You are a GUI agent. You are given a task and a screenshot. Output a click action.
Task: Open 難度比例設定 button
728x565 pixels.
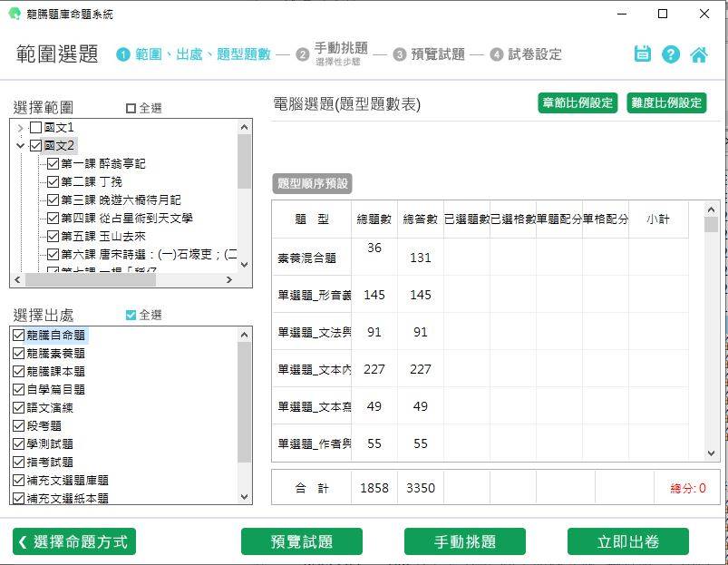tap(666, 102)
